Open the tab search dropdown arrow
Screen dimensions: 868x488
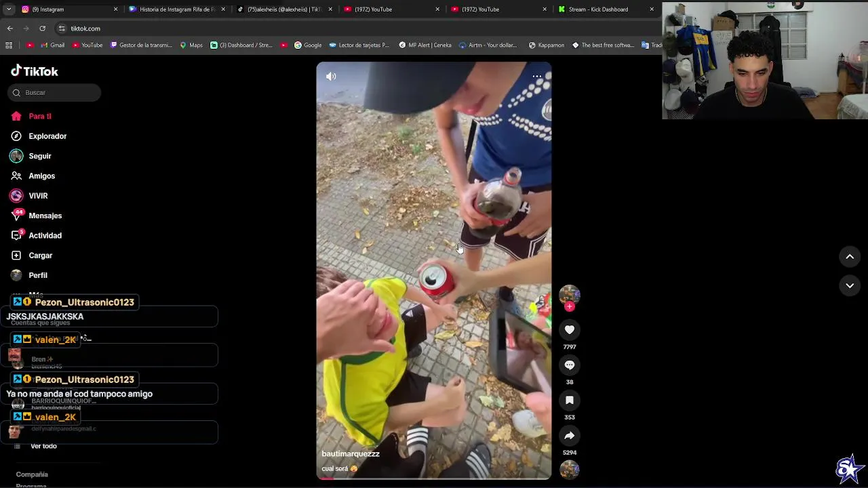click(8, 9)
